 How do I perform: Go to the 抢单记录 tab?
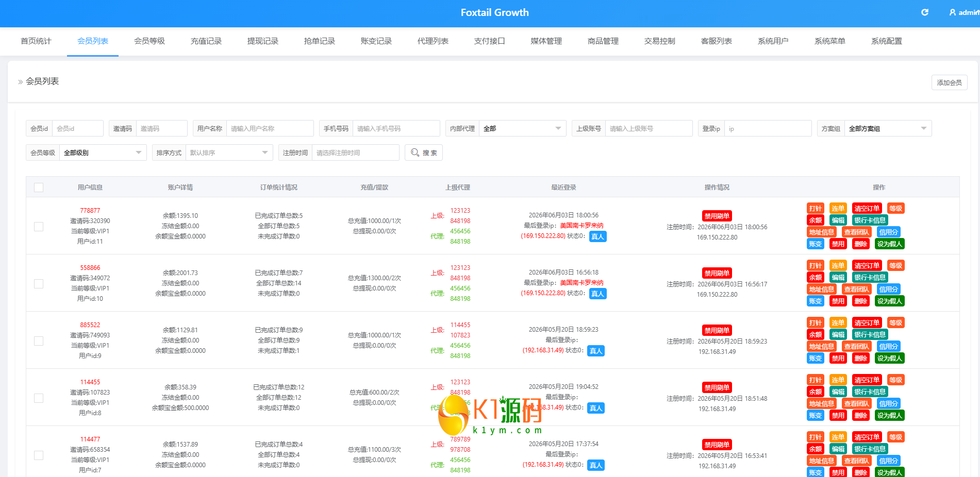320,41
